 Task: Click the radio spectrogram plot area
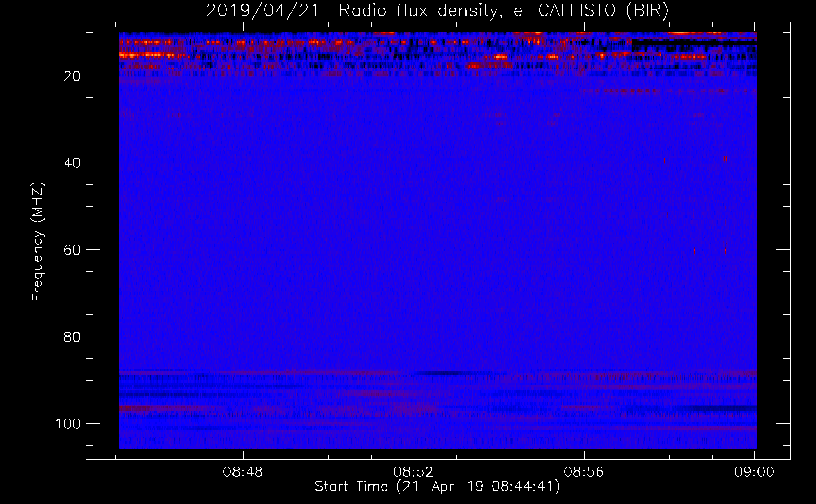point(438,240)
